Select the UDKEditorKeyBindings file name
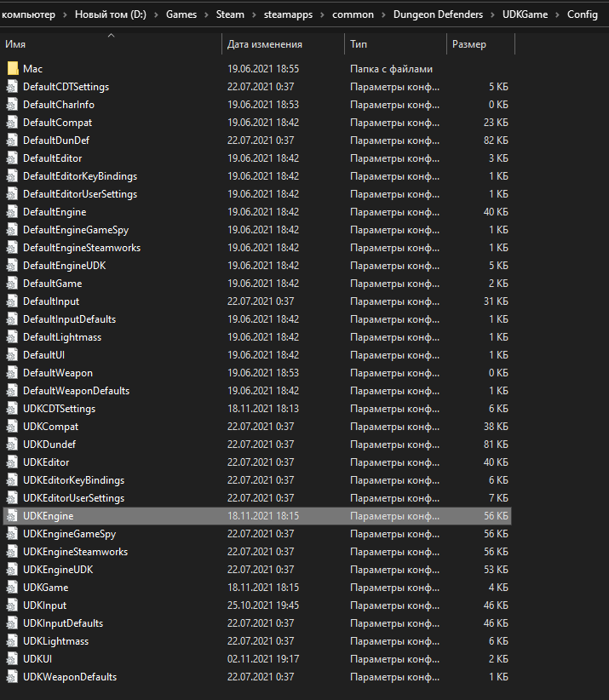Image resolution: width=609 pixels, height=700 pixels. pyautogui.click(x=73, y=480)
